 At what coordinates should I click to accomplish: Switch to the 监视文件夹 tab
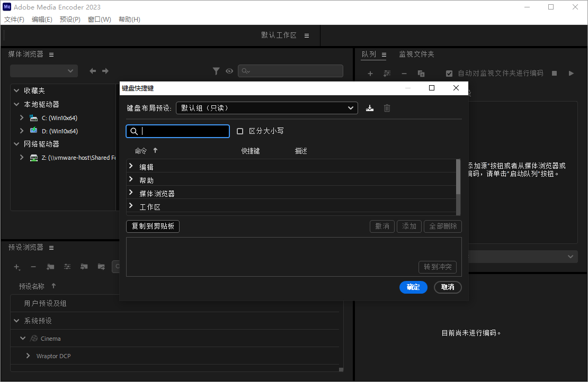pos(416,53)
